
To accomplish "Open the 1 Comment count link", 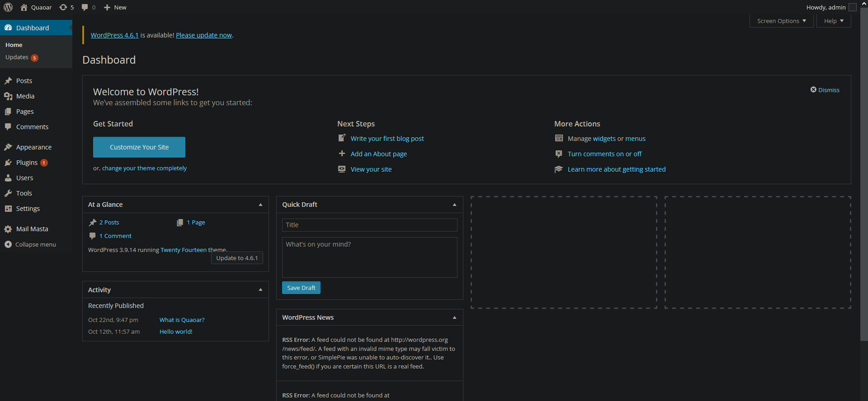I will point(116,236).
